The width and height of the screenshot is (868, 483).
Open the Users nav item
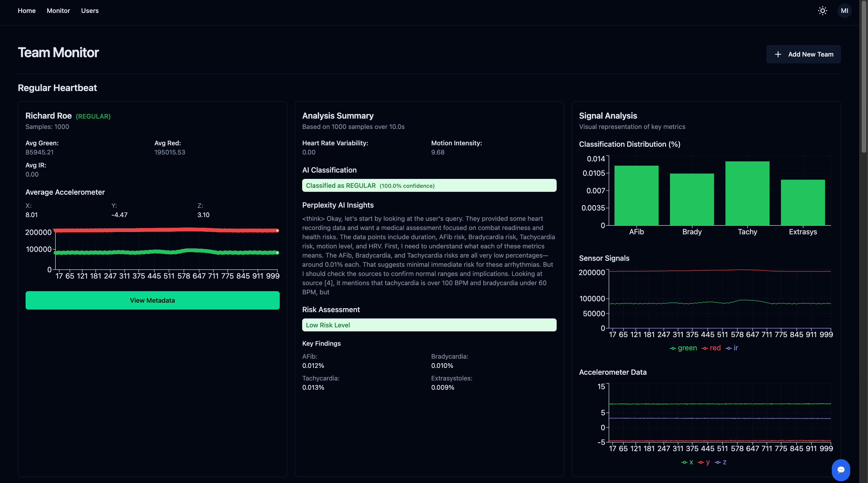tap(90, 11)
